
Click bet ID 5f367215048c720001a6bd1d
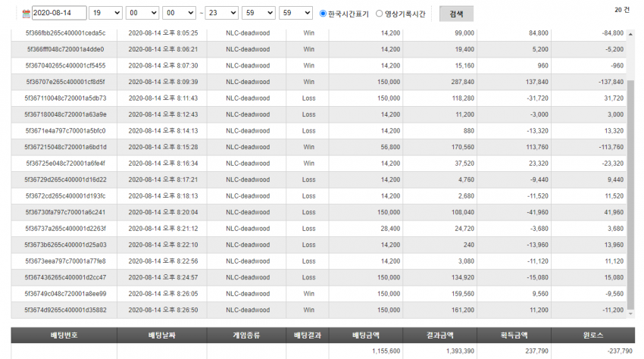(x=65, y=147)
